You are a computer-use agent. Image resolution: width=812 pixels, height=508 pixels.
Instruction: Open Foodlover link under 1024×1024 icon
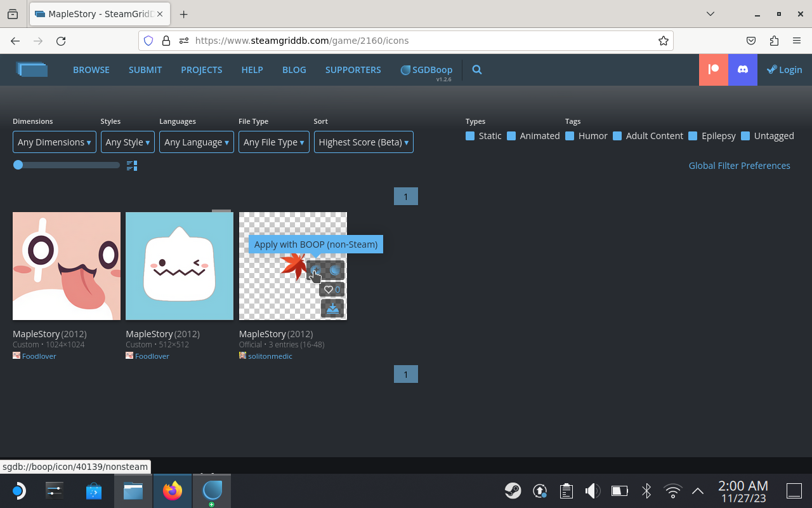coord(39,356)
